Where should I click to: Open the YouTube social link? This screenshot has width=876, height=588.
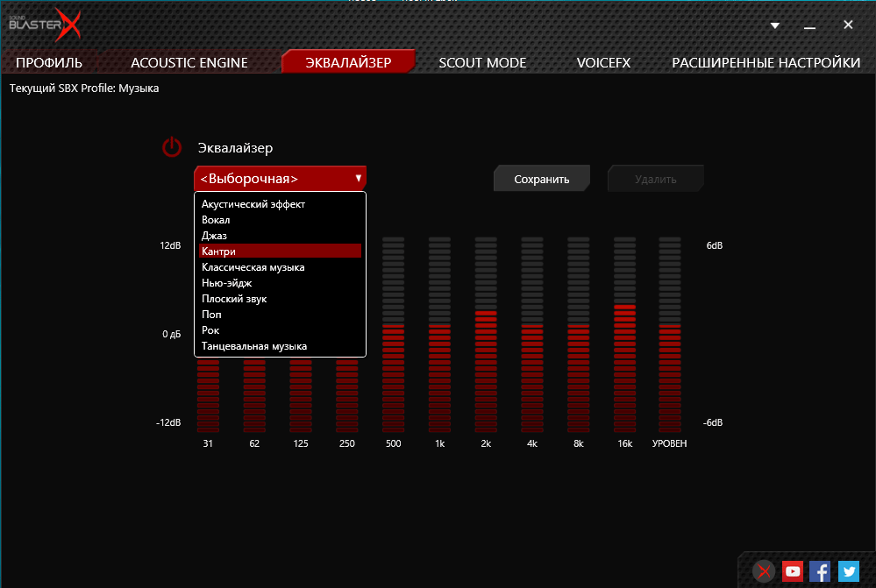(x=792, y=571)
